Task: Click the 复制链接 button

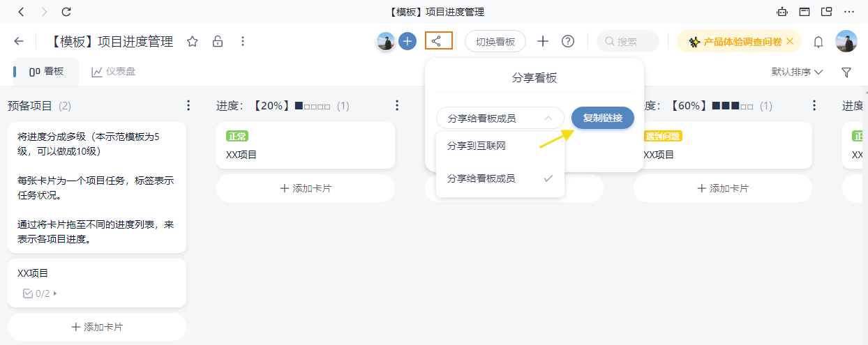Action: coord(602,118)
